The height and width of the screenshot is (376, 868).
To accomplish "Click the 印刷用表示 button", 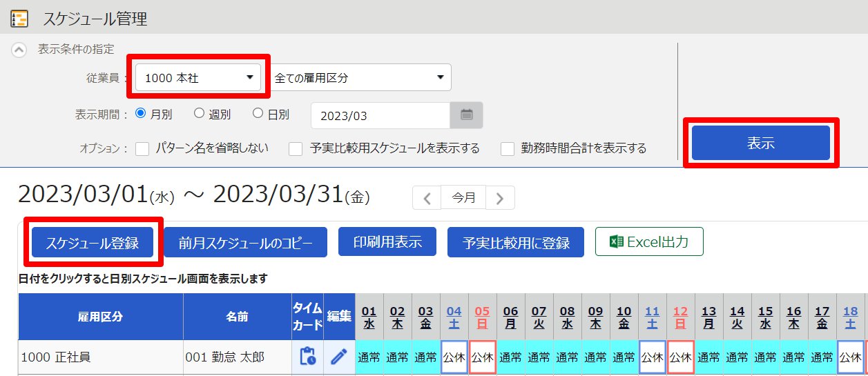I will point(387,242).
